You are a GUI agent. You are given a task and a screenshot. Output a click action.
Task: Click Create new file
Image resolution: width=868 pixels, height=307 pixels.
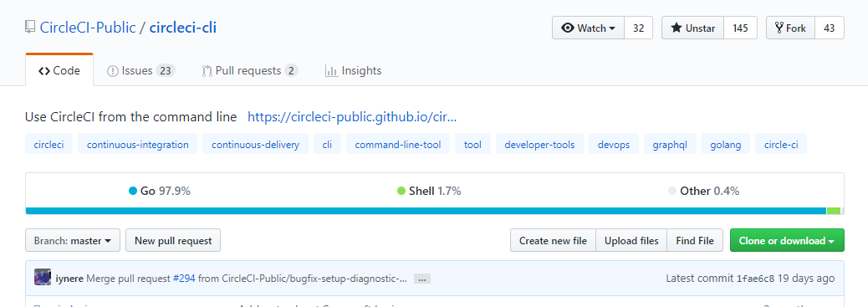[553, 241]
